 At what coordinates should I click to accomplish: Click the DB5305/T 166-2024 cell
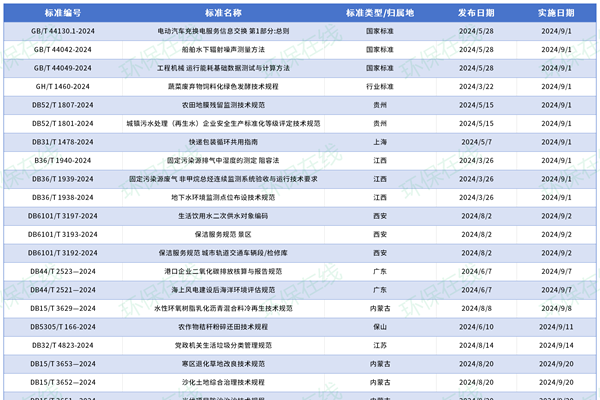point(62,326)
